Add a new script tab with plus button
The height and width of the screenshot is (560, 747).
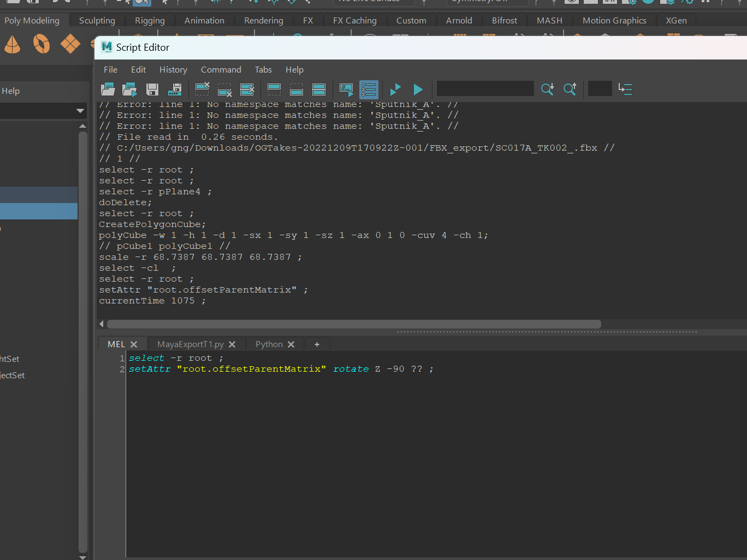pyautogui.click(x=317, y=344)
